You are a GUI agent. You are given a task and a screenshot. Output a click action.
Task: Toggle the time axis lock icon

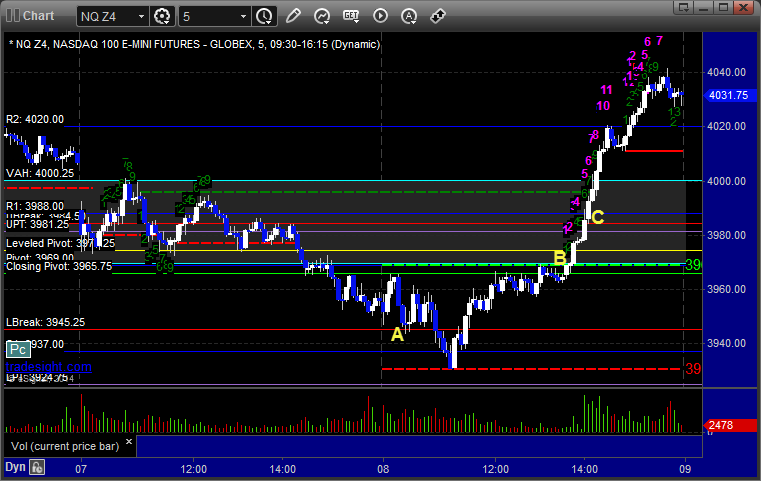(x=37, y=467)
